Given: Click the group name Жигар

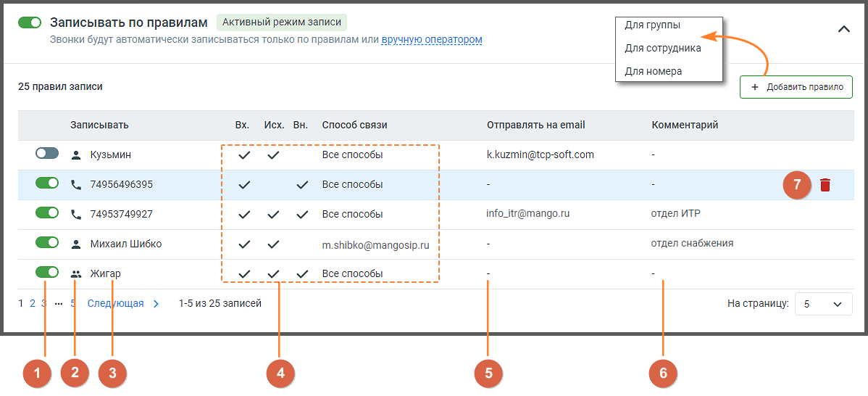Looking at the screenshot, I should pyautogui.click(x=105, y=273).
